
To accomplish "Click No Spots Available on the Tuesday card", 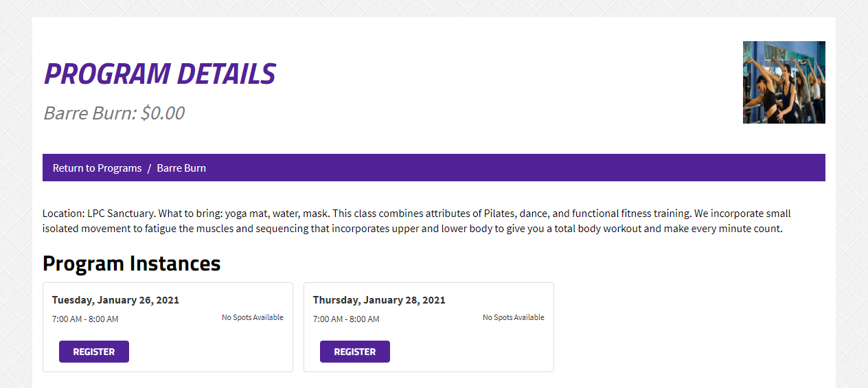I will (x=253, y=317).
